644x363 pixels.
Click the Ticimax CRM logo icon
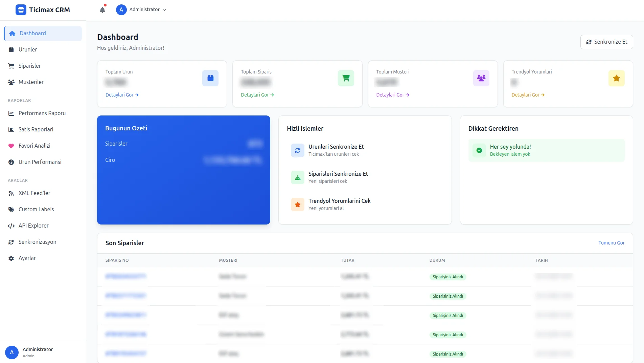coord(21,10)
